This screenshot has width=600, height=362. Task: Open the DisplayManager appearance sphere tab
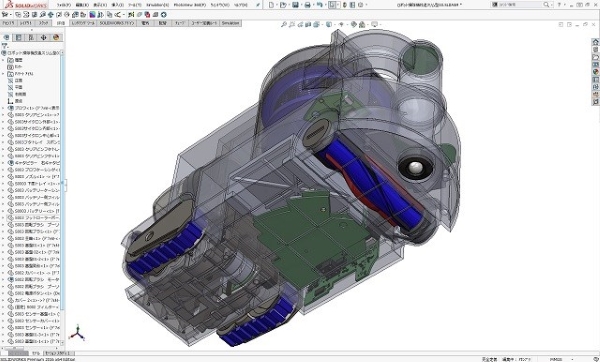56,38
